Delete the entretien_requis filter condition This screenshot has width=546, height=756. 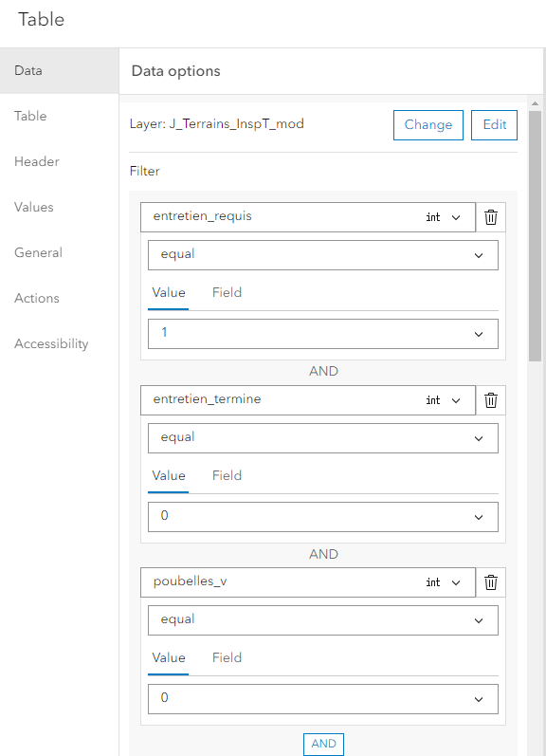[491, 217]
